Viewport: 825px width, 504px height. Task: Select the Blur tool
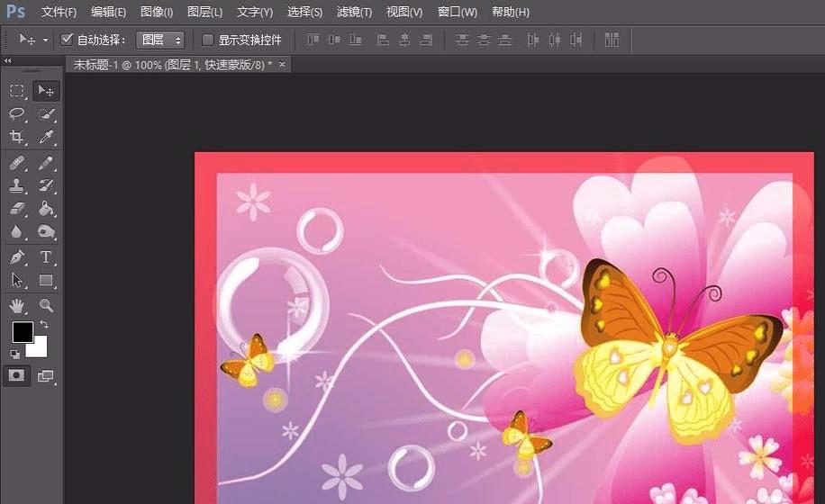click(x=17, y=231)
